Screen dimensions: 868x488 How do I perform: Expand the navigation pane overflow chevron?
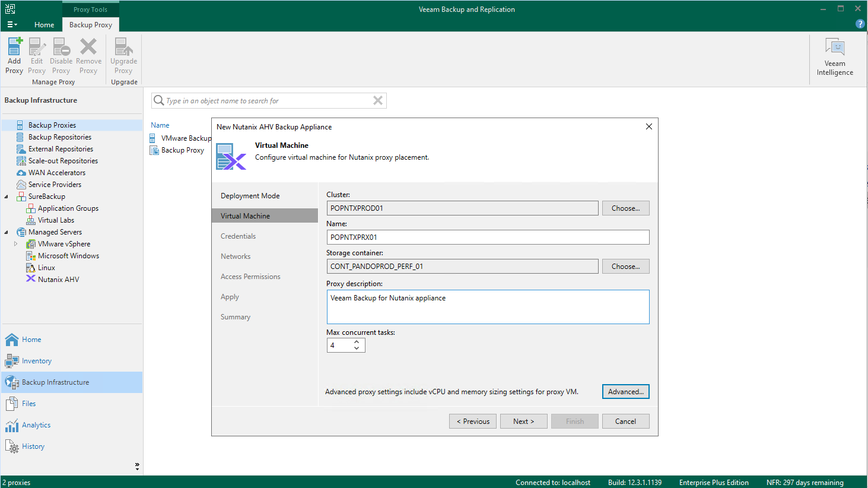(x=137, y=466)
